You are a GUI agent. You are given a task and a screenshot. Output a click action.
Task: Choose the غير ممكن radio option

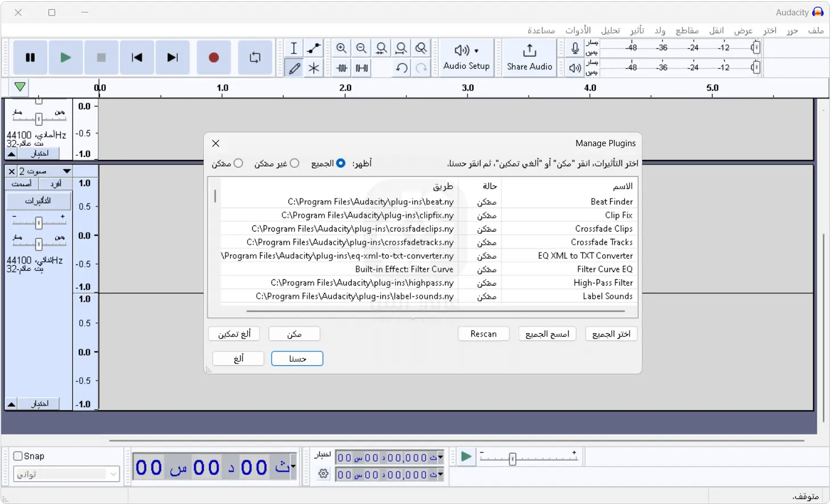(x=295, y=163)
